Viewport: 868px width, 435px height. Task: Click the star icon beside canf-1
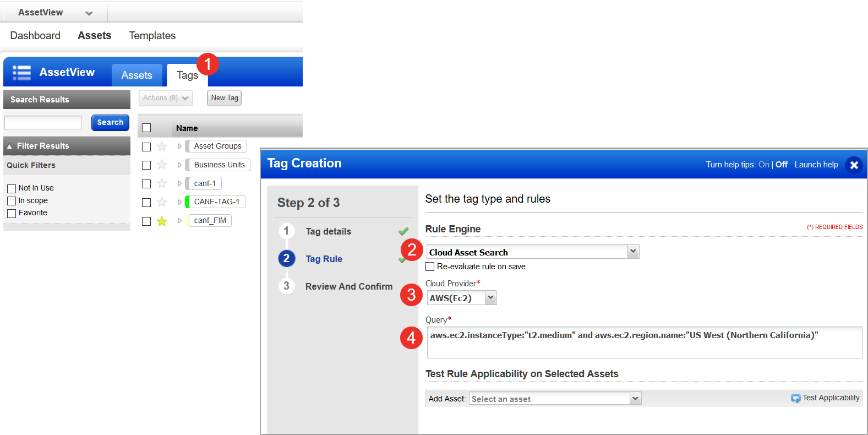pyautogui.click(x=162, y=184)
